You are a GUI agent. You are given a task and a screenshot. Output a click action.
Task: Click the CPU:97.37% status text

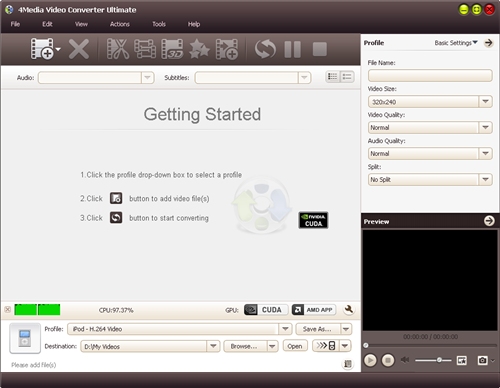[116, 310]
